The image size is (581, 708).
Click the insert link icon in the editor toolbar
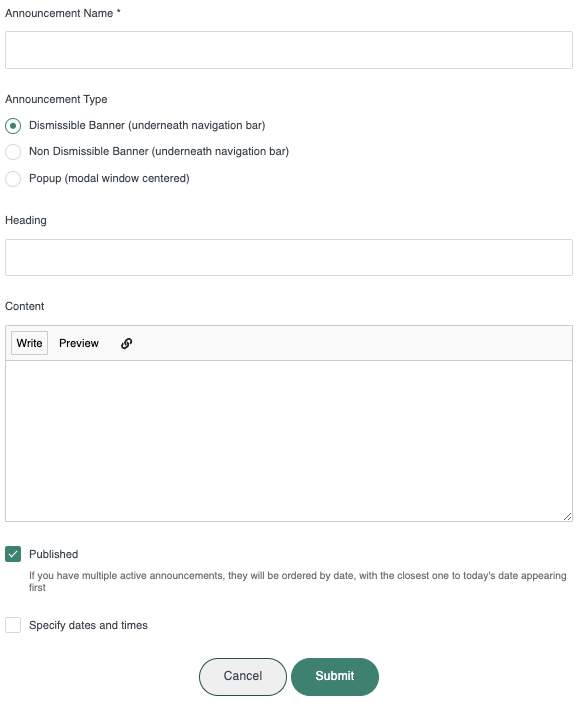[126, 344]
